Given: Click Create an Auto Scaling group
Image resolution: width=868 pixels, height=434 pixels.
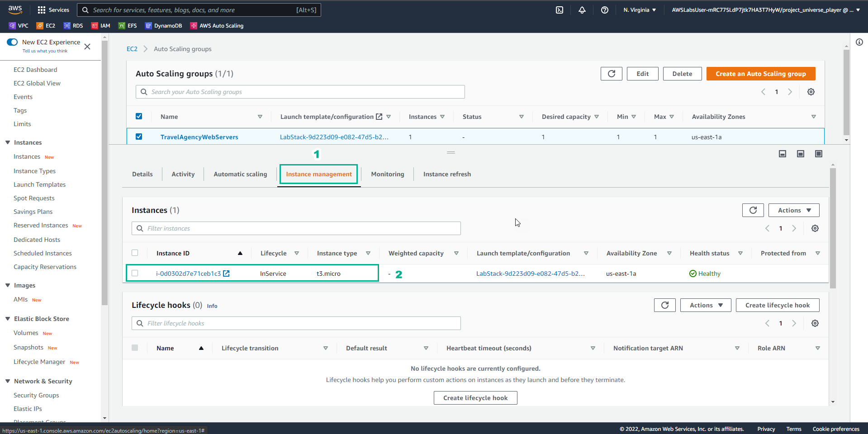Looking at the screenshot, I should point(761,74).
